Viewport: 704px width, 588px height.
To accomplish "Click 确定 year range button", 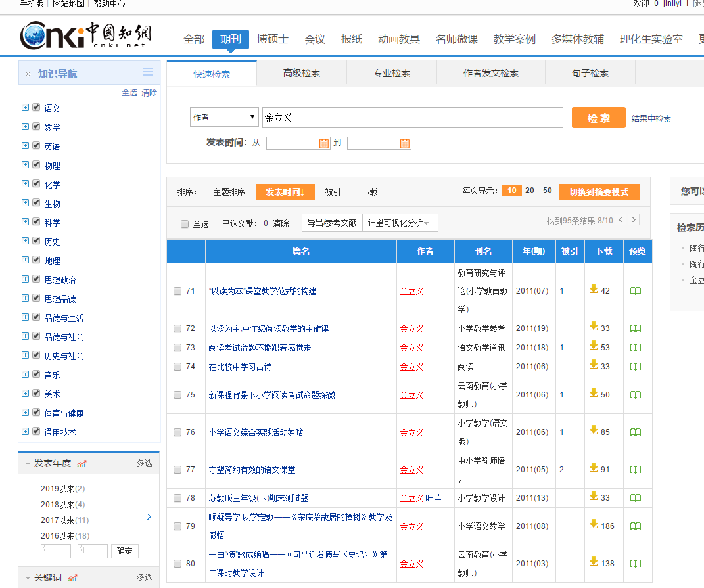I will tap(124, 551).
